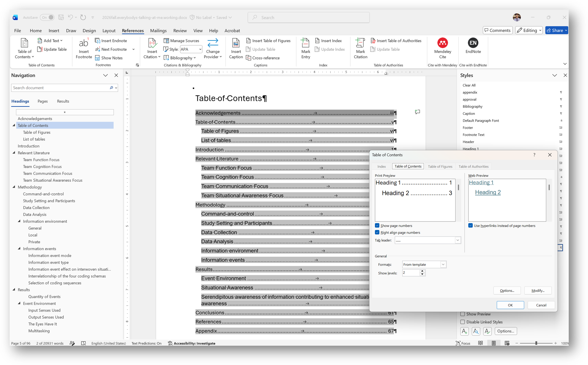Click Insert Table of Figures
588x365 pixels.
[268, 40]
